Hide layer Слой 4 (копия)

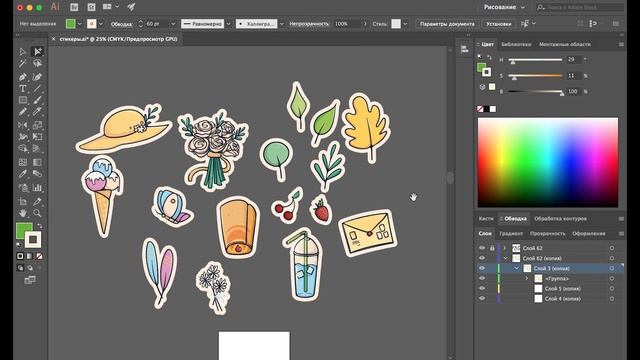pos(482,298)
